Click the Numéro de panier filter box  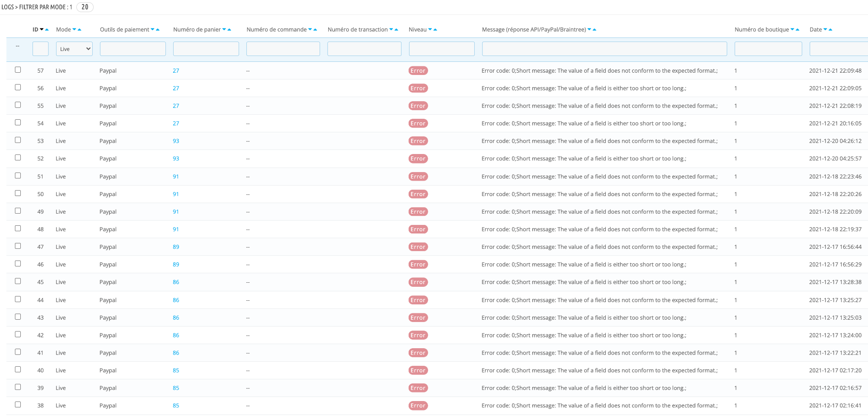click(206, 49)
